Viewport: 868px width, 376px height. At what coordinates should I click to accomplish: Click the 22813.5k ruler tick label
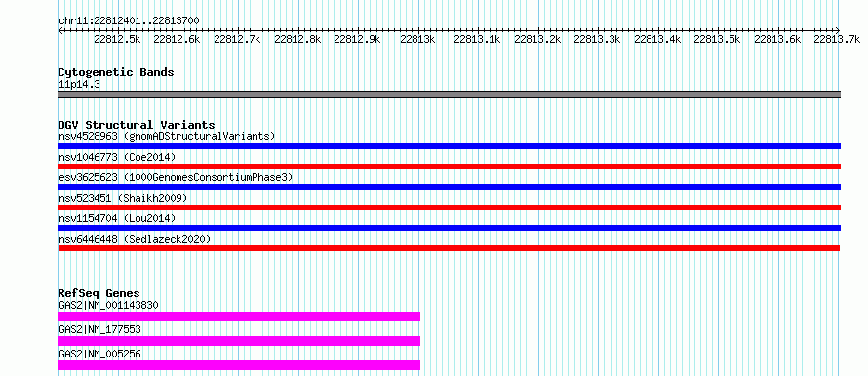point(718,39)
